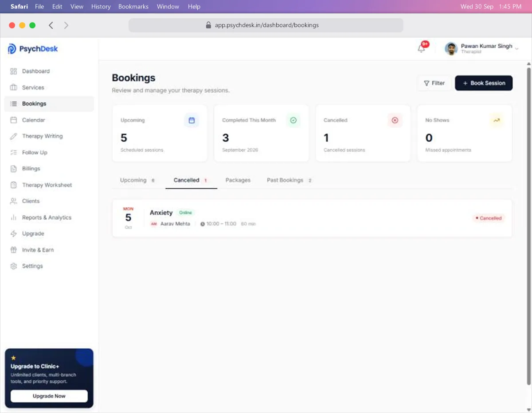This screenshot has height=413, width=532.
Task: Open the Safari Window menu
Action: click(168, 7)
